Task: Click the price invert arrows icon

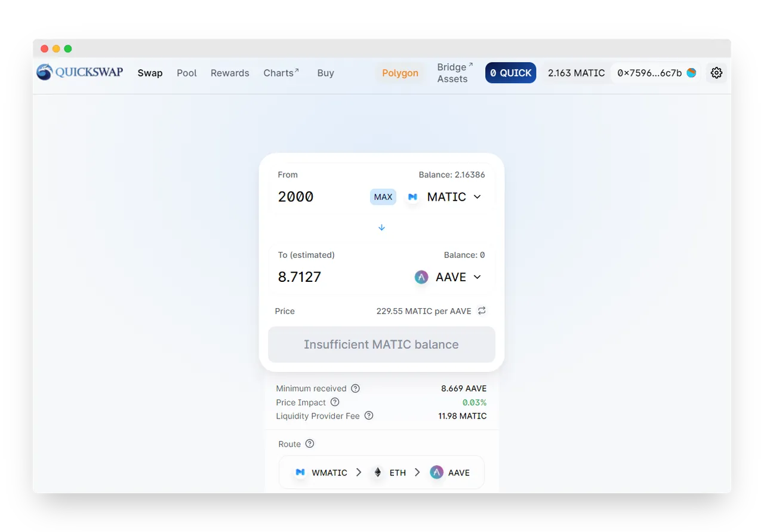Action: pos(482,310)
